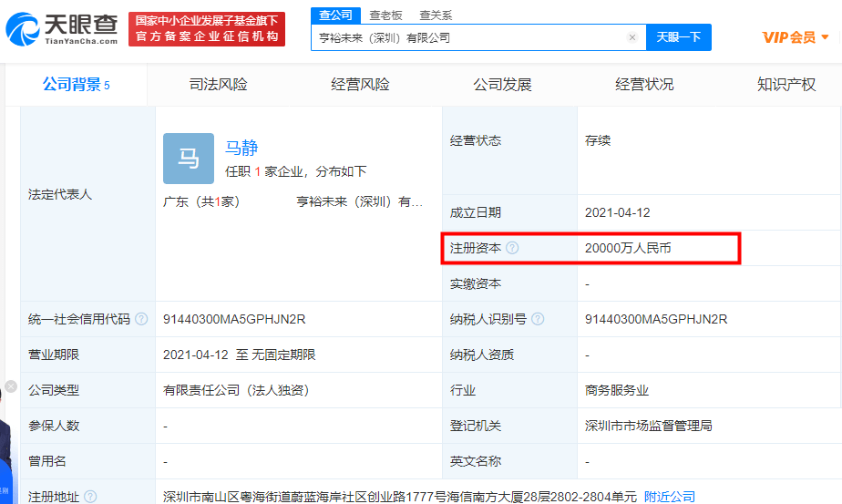Open the 经营风险 tab
This screenshot has width=842, height=504.
pyautogui.click(x=360, y=85)
